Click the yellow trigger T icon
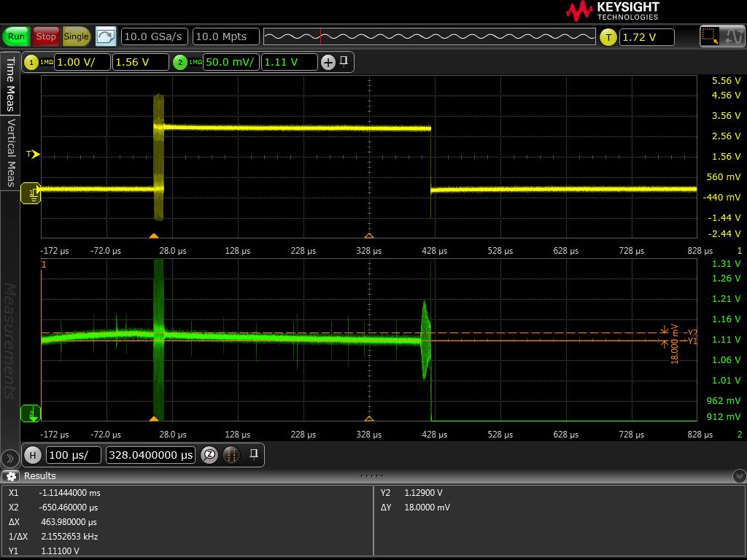 pyautogui.click(x=608, y=37)
